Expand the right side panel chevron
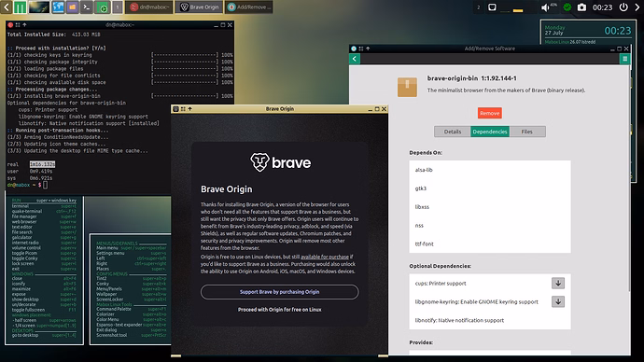Screen dimensions: 644x362 point(637,7)
